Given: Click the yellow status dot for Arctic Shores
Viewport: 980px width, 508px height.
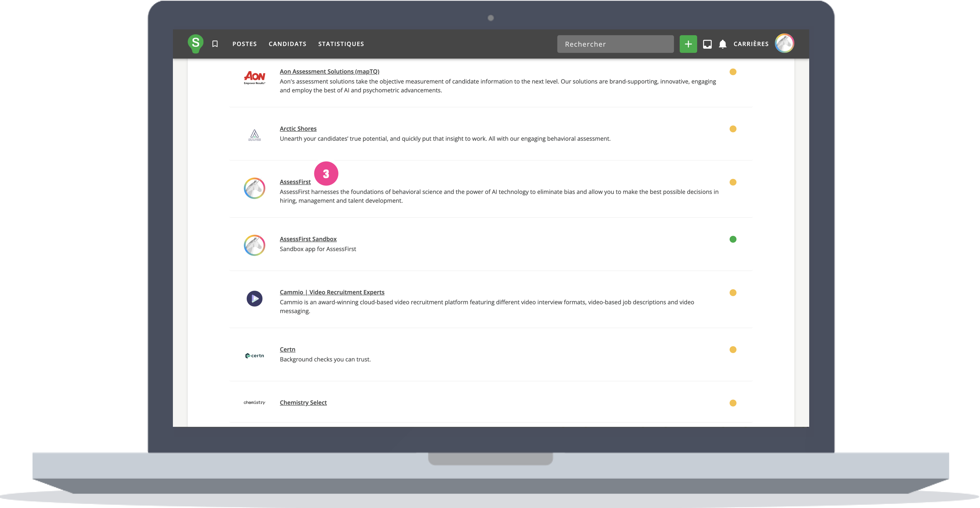Looking at the screenshot, I should pos(733,129).
